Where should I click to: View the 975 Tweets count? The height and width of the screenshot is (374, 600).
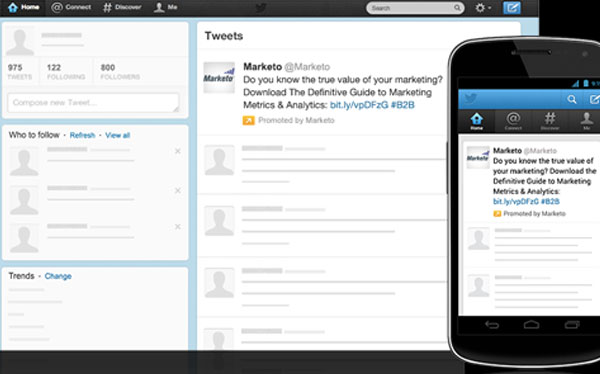(20, 72)
